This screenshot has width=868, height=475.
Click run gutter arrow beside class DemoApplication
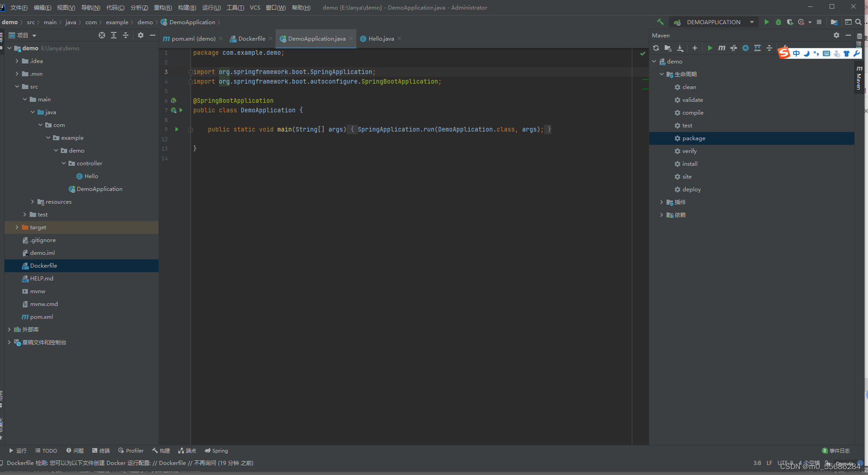pos(181,110)
